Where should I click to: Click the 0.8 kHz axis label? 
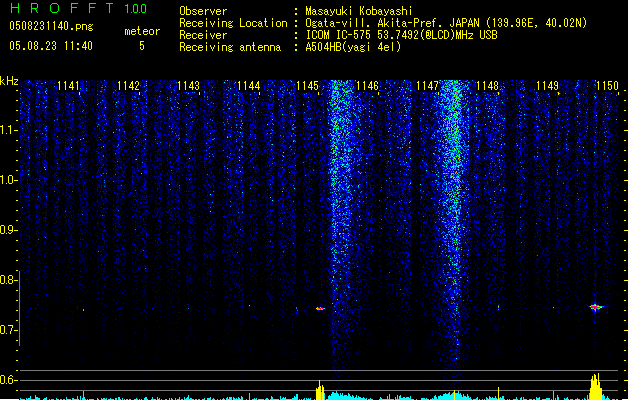[8, 280]
